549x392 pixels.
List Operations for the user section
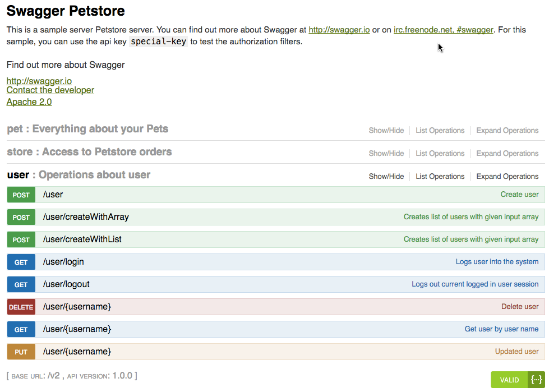click(440, 176)
